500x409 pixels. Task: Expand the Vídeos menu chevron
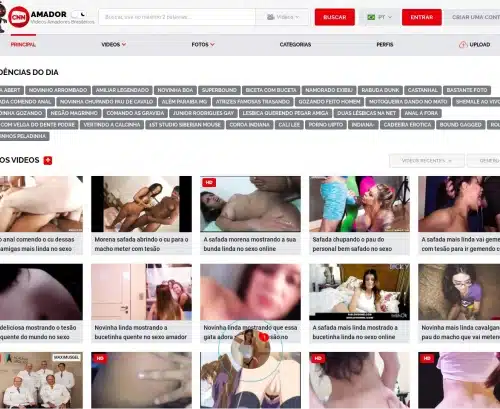coord(124,44)
